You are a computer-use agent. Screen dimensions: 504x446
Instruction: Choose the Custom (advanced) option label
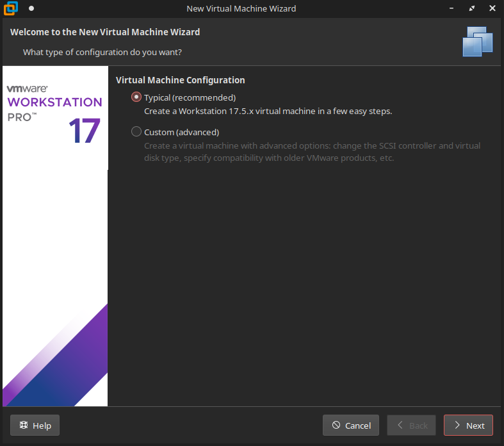[x=181, y=132]
